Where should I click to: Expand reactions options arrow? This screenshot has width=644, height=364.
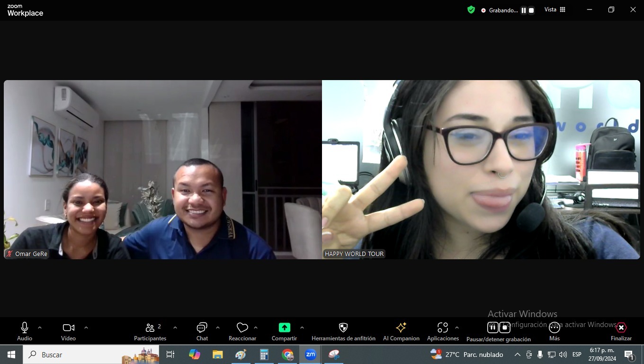(x=256, y=328)
